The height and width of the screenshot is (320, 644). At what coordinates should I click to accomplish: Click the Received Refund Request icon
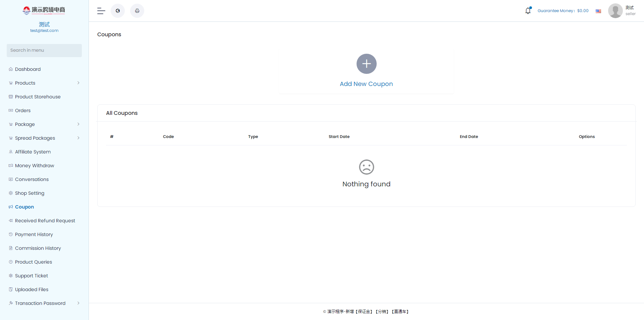click(x=11, y=221)
